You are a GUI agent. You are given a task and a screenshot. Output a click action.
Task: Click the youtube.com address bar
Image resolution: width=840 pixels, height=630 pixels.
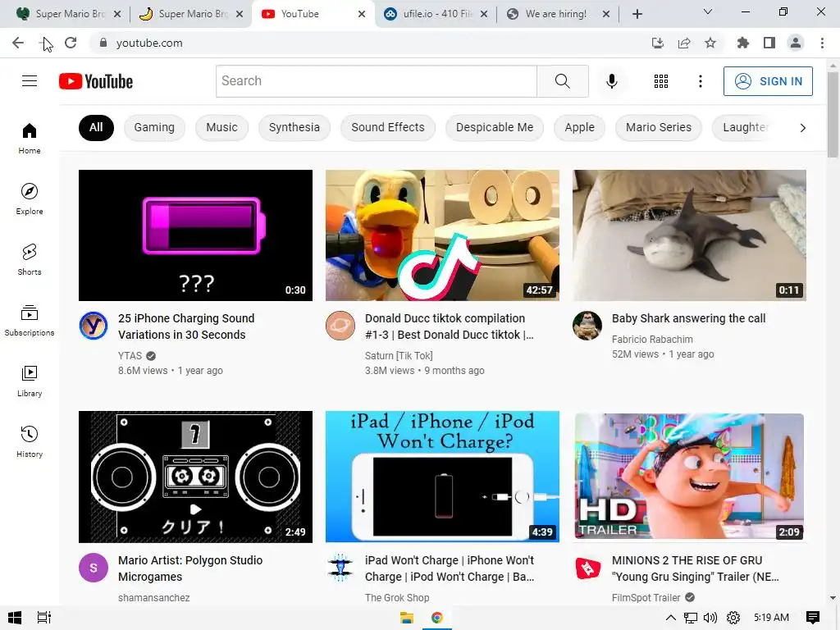point(370,43)
